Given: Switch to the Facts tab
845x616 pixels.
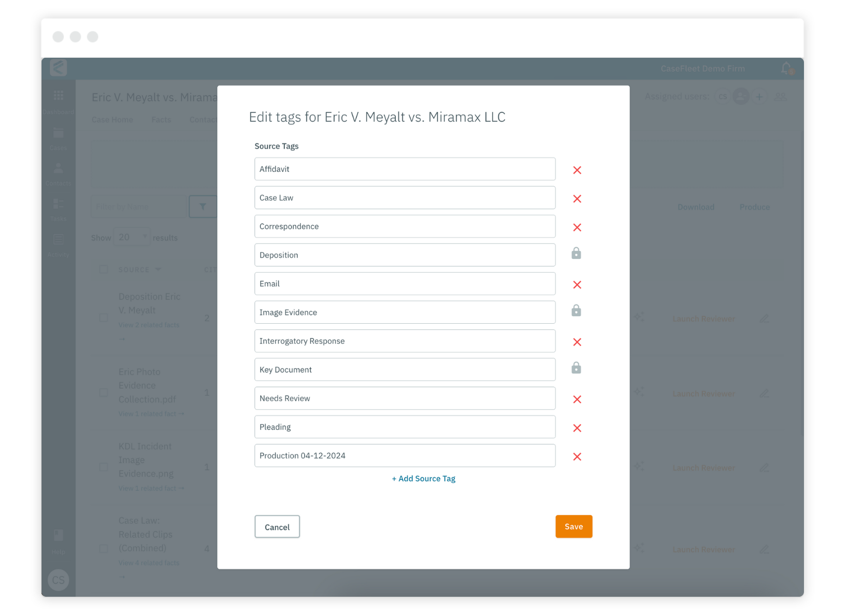Looking at the screenshot, I should pos(161,120).
